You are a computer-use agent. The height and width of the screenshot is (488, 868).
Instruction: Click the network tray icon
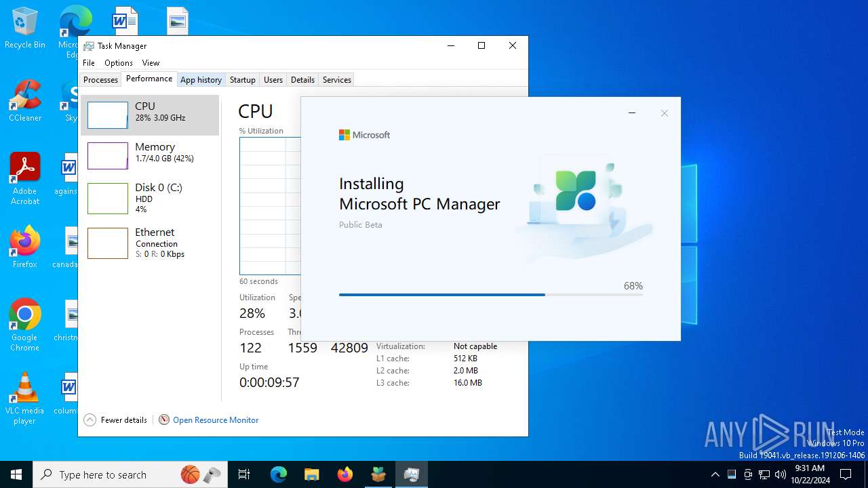[x=764, y=474]
